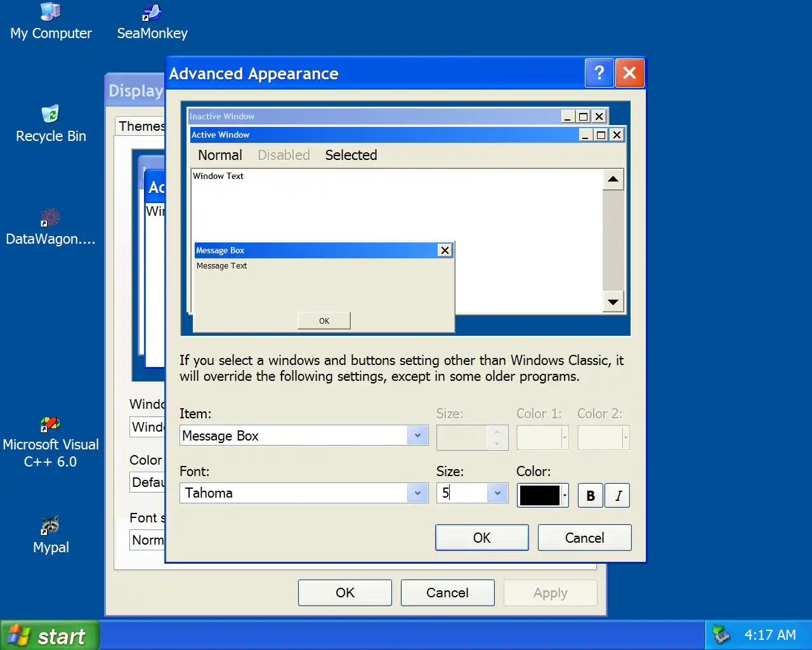Click the preview Message Box close X

click(x=445, y=250)
